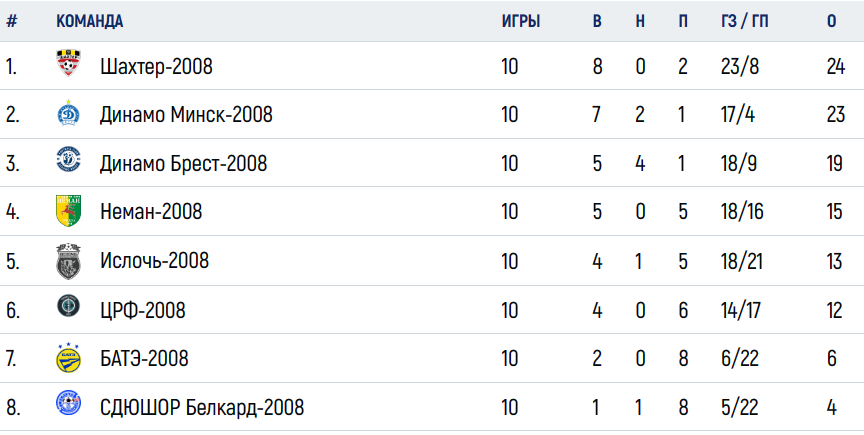Open the Неман-2008 team name link
Viewport: 864px width, 435px height.
pyautogui.click(x=151, y=212)
